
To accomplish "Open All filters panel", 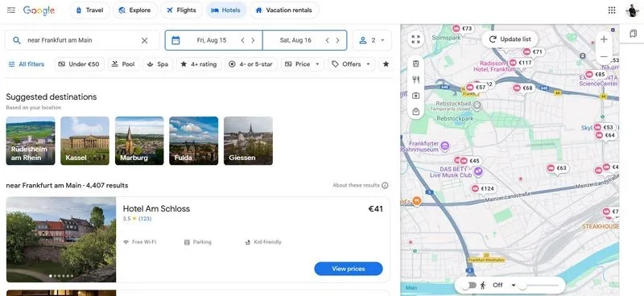I will click(27, 64).
